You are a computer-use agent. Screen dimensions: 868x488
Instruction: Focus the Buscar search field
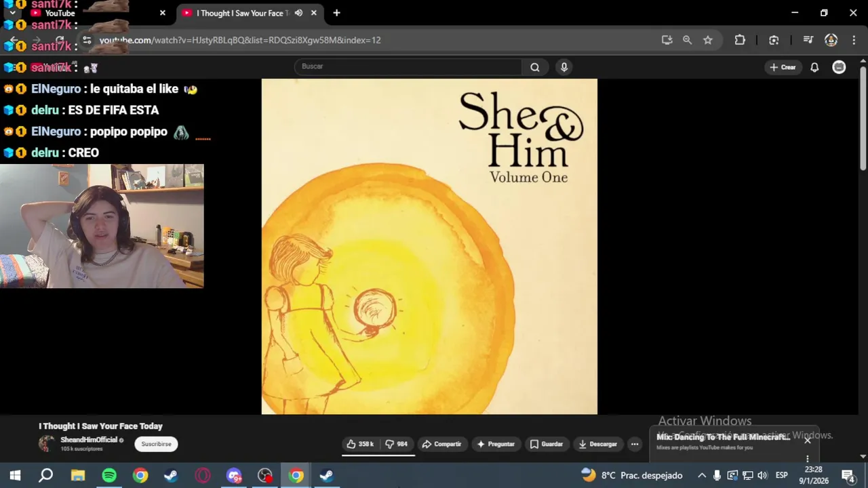pos(408,66)
